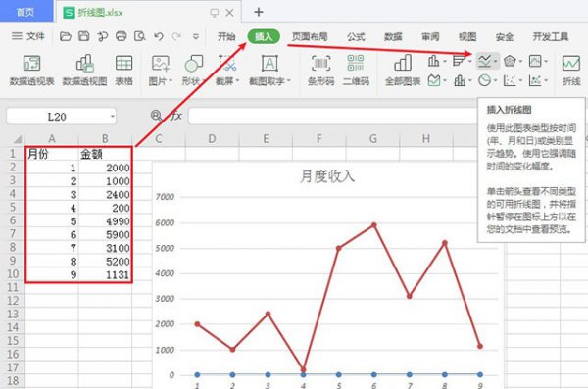Select the 插入 ribbon tab
588x389 pixels.
click(x=264, y=36)
